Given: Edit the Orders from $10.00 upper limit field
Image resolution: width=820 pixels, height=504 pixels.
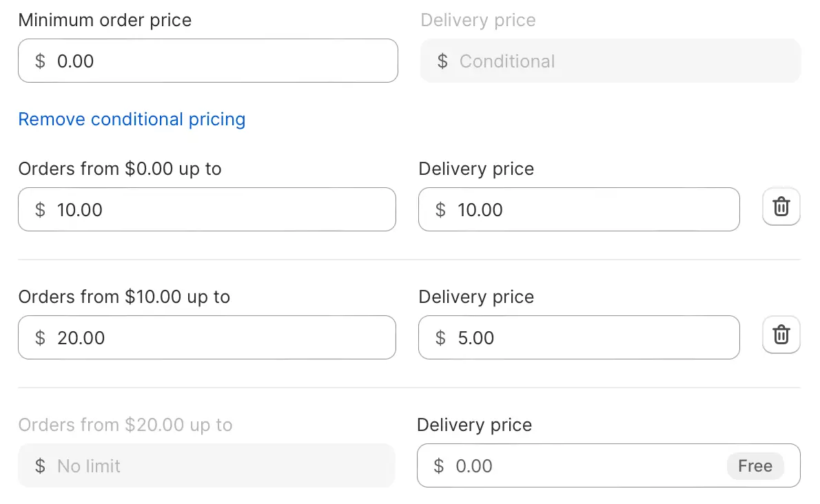Looking at the screenshot, I should click(207, 337).
